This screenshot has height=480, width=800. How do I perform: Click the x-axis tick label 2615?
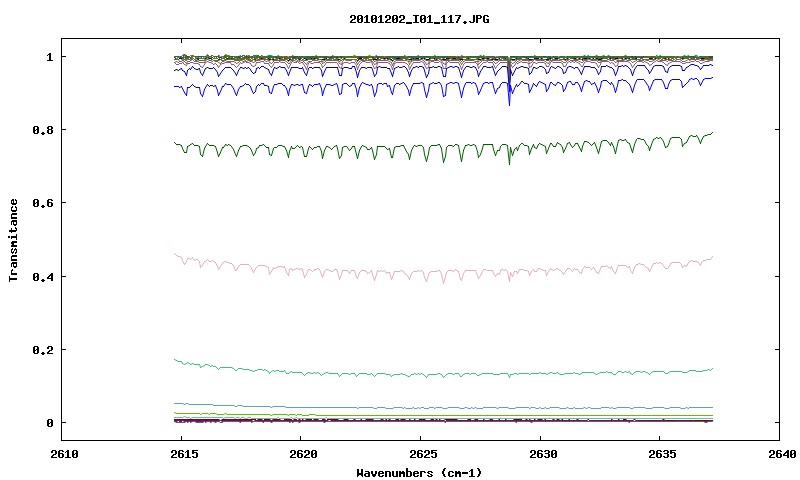click(x=183, y=454)
